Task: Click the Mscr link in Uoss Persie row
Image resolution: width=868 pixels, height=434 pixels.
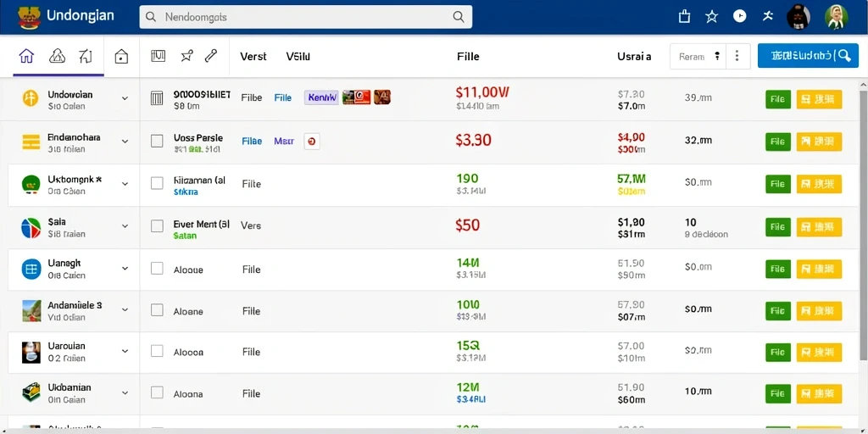Action: 284,142
